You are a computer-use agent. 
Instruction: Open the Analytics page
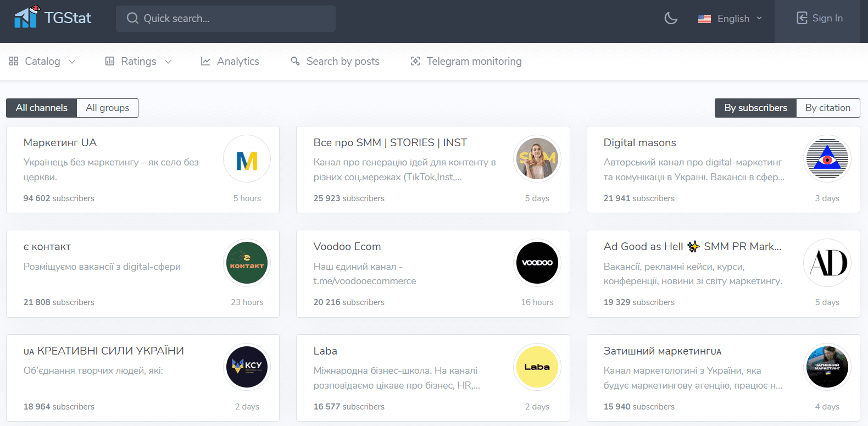230,62
